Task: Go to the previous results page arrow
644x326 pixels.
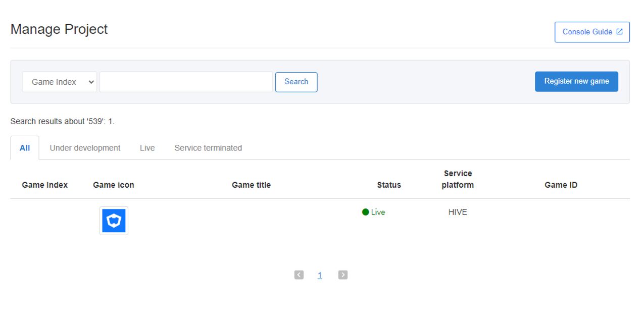Action: tap(299, 275)
